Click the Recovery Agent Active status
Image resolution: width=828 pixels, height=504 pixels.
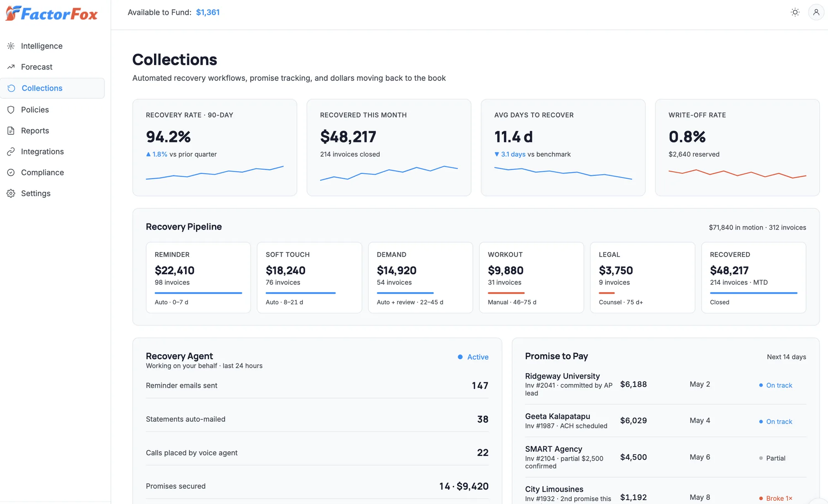point(473,357)
